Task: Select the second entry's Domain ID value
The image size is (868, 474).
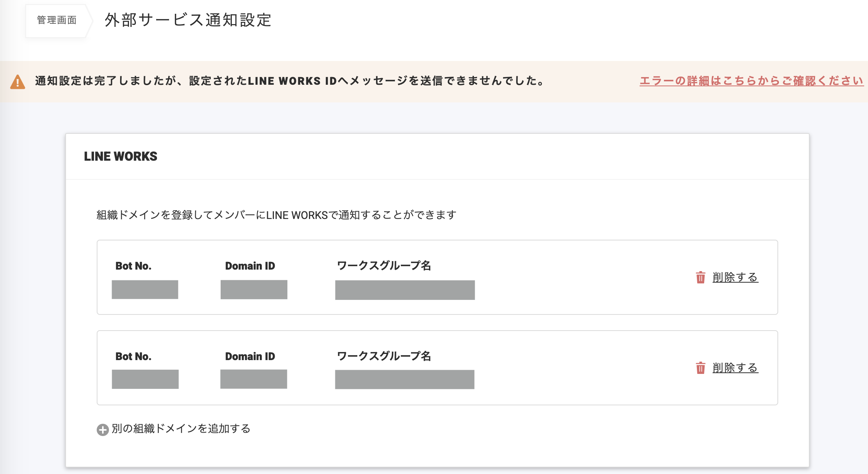Action: tap(253, 379)
